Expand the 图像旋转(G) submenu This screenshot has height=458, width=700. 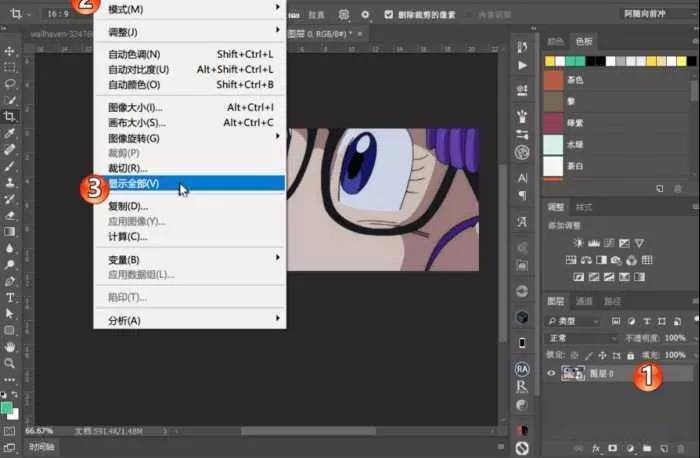pos(190,138)
